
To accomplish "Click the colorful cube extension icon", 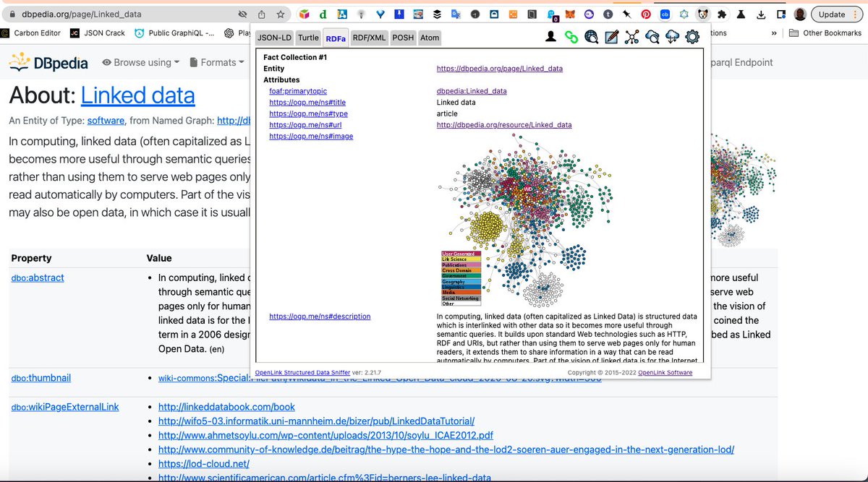I will coord(304,14).
